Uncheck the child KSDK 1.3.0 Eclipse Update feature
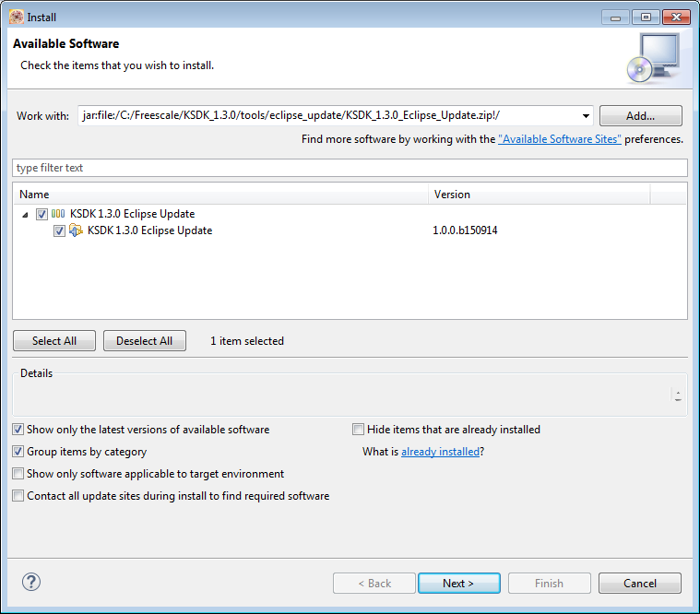Screen dimensions: 700x614 pos(59,230)
